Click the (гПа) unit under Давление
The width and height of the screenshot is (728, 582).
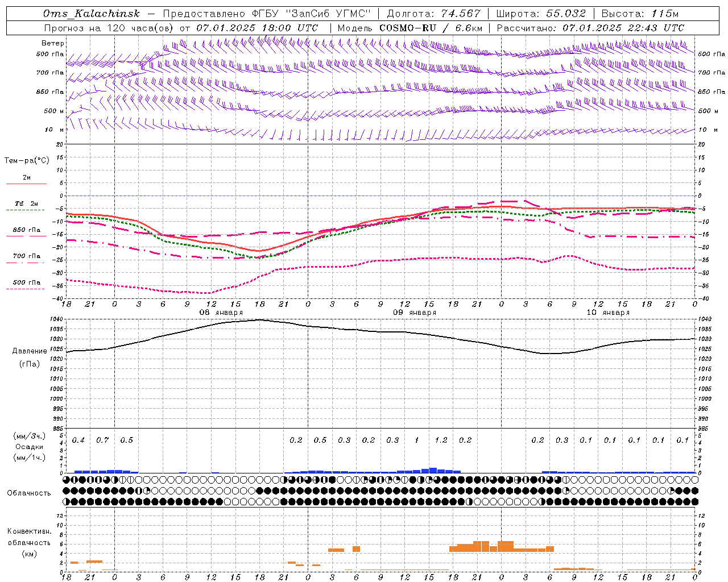[x=30, y=364]
